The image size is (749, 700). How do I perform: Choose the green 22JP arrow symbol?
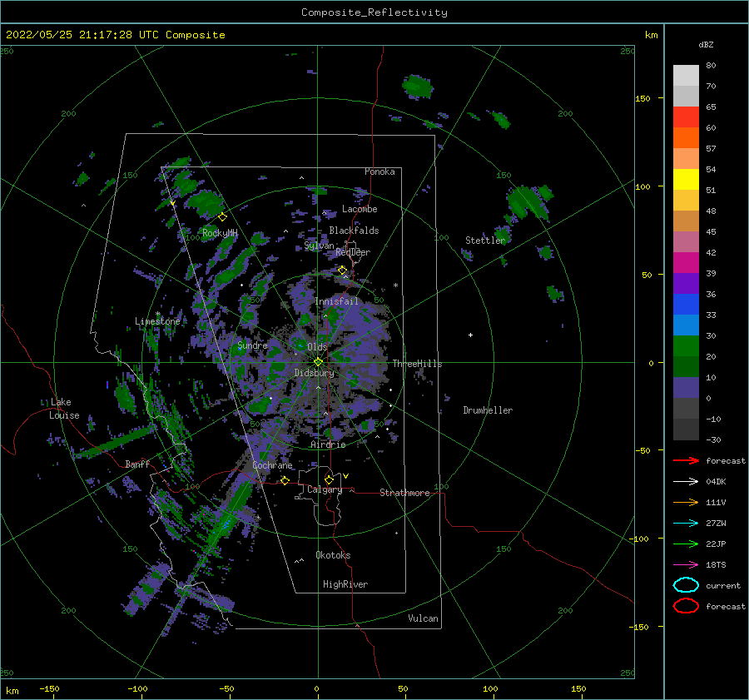tap(686, 544)
